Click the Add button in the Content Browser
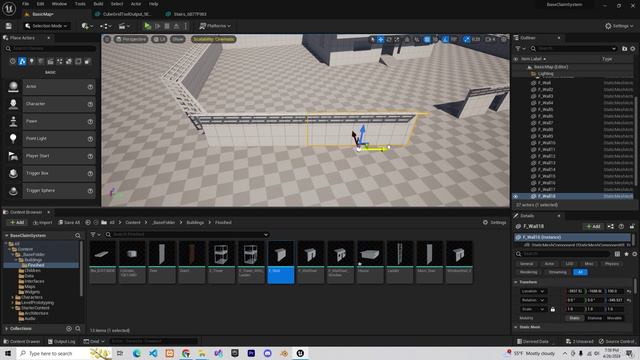Image resolution: width=640 pixels, height=360 pixels. point(17,222)
